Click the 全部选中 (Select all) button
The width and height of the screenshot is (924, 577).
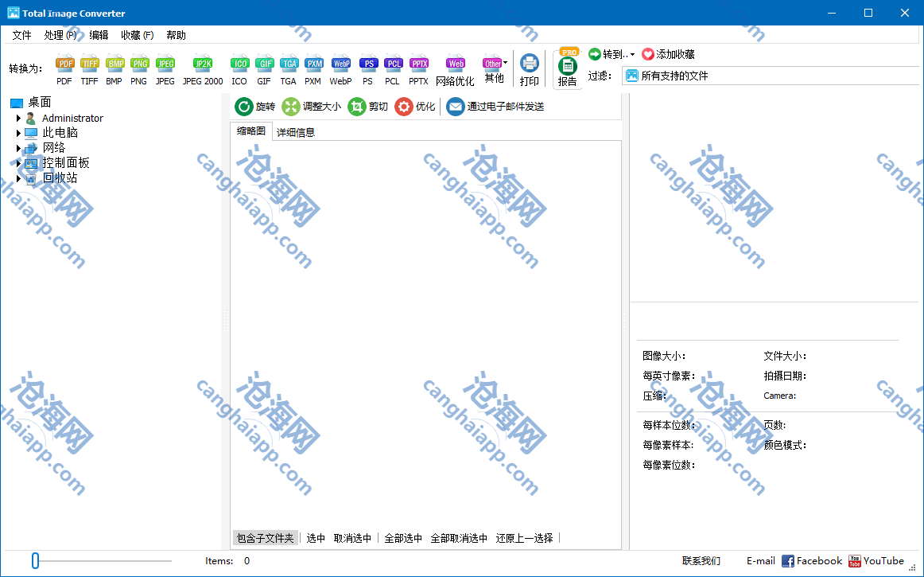point(403,538)
